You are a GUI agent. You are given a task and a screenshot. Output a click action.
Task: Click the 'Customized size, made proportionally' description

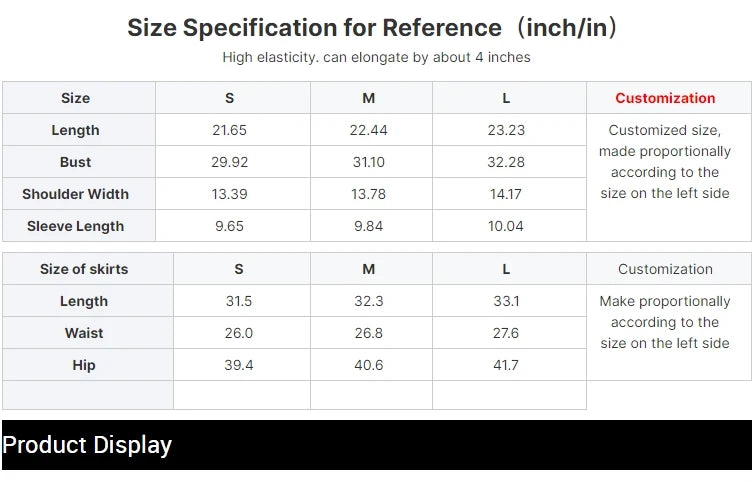665,161
